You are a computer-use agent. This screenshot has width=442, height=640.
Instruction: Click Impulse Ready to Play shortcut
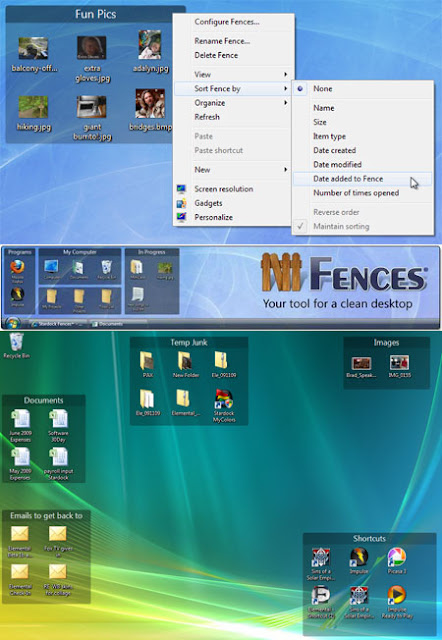(396, 595)
